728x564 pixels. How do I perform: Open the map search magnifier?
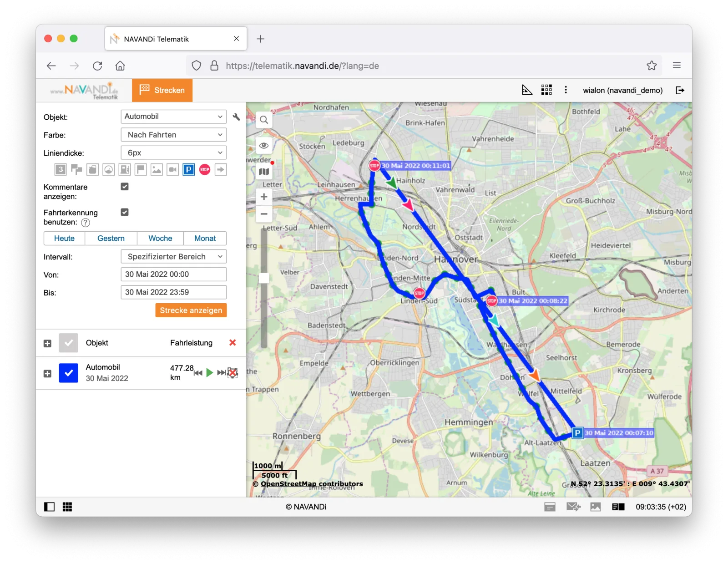[x=264, y=120]
